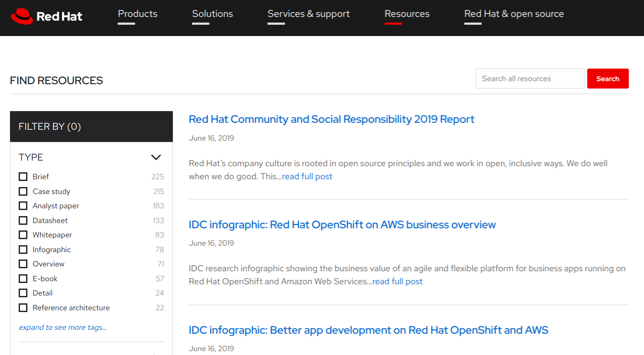
Task: Check the Overview filter
Action: coord(23,264)
